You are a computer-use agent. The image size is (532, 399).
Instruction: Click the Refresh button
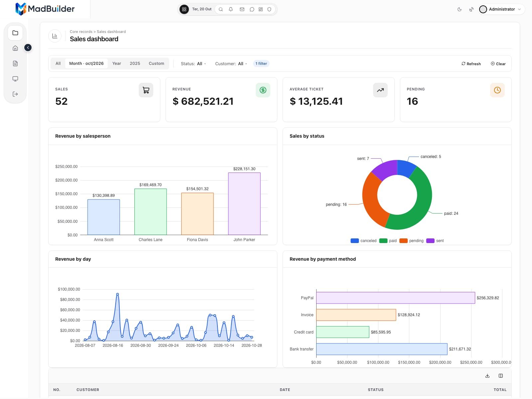pos(471,64)
